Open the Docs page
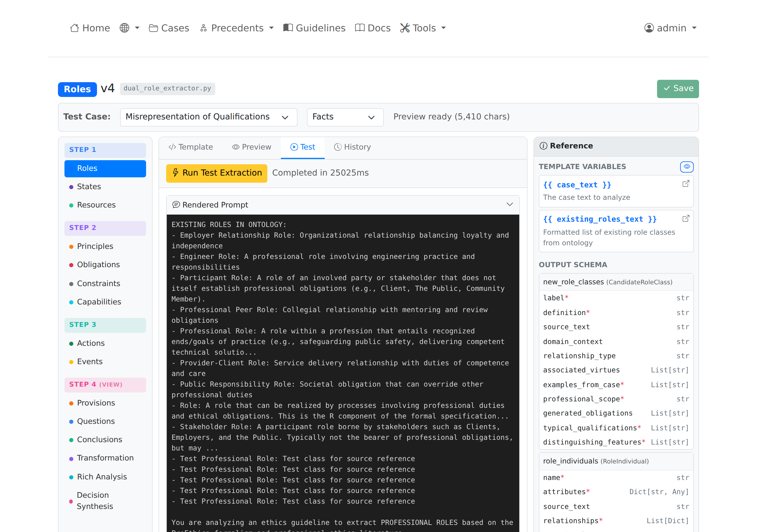 coord(373,28)
